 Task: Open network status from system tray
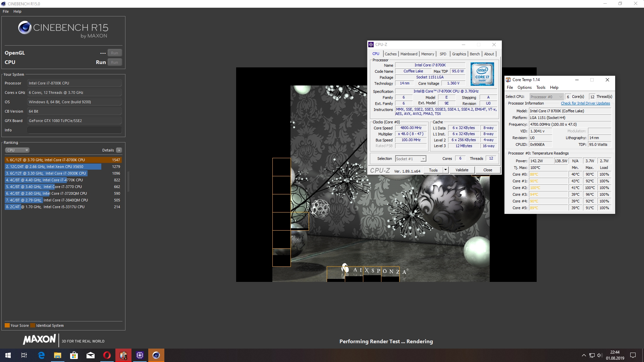pos(592,355)
